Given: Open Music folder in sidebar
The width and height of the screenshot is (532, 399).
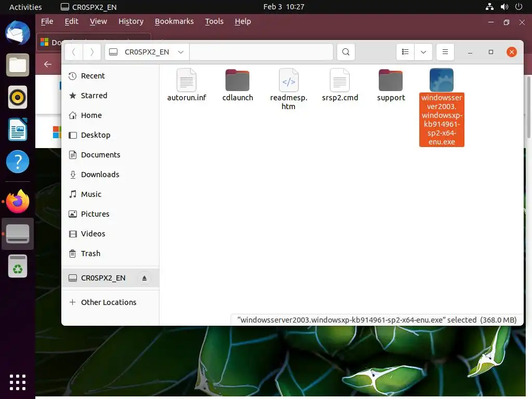Looking at the screenshot, I should [110, 194].
